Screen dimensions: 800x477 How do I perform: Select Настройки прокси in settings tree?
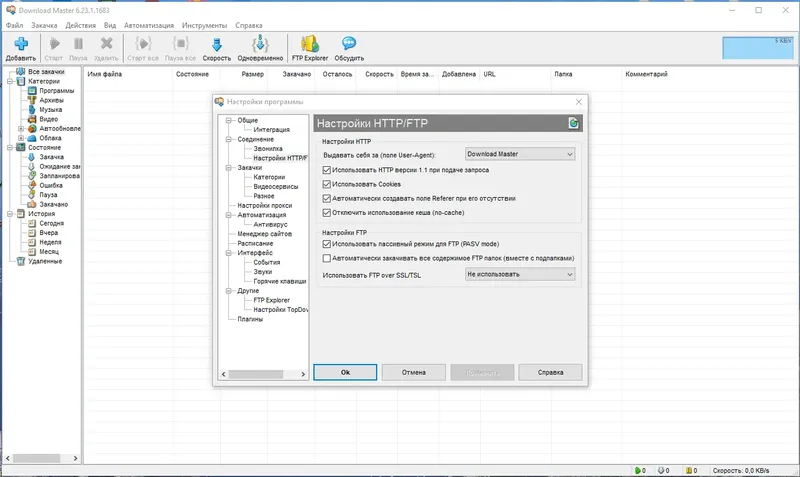264,206
